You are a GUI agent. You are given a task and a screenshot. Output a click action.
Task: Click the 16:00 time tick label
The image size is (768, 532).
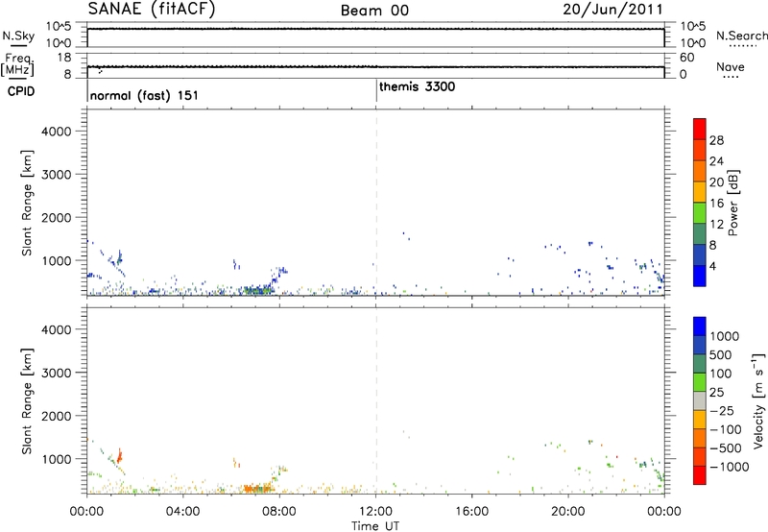tap(471, 512)
